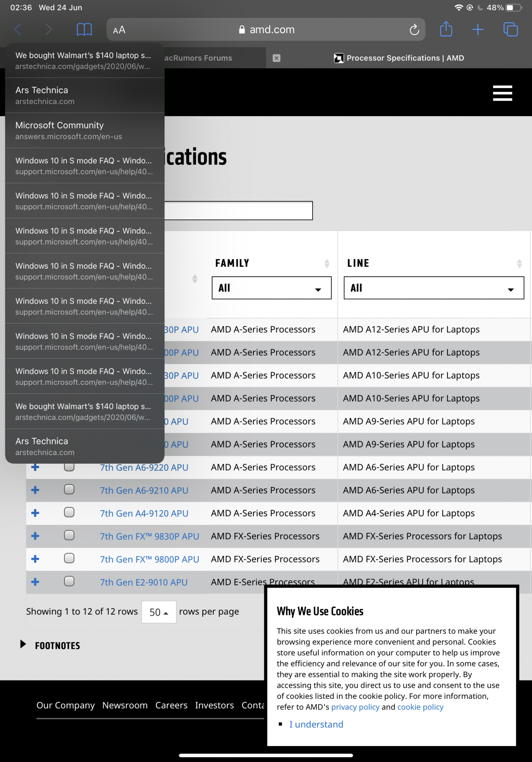Open the 7th Gen FX 9800P APU link
532x762 pixels.
click(149, 559)
